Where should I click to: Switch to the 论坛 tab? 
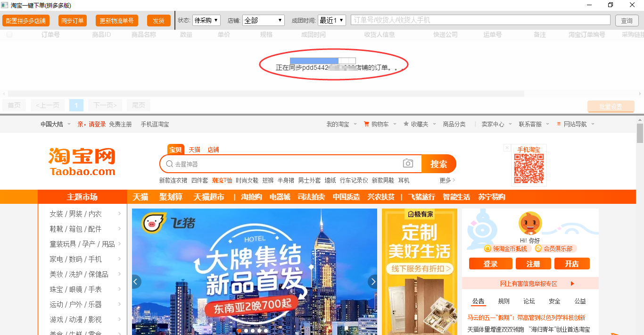529,301
